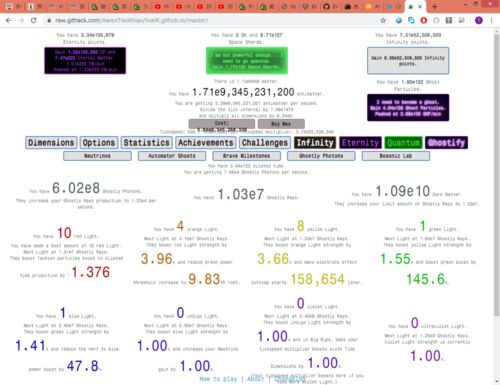Click the dark ghost particles button
Viewport: 500px width, 385px height.
(408, 108)
